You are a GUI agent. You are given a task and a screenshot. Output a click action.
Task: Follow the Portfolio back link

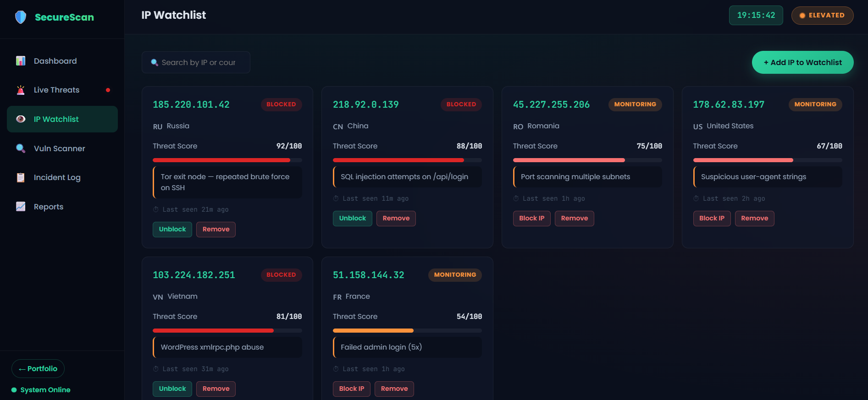(x=38, y=368)
